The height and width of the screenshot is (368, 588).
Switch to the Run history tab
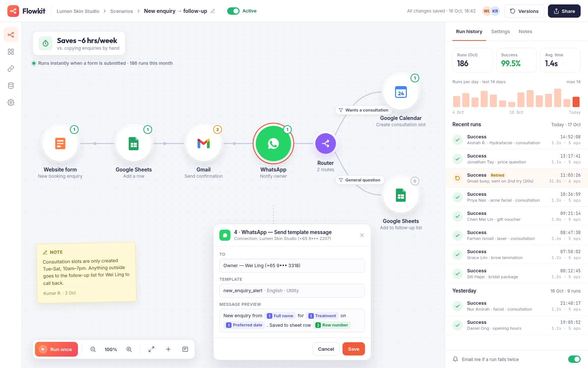[x=469, y=32]
